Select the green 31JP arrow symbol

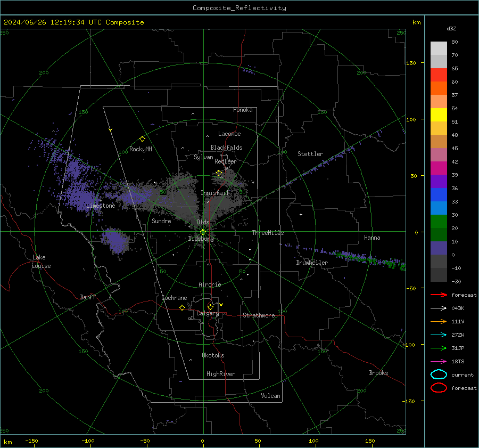pyautogui.click(x=439, y=348)
